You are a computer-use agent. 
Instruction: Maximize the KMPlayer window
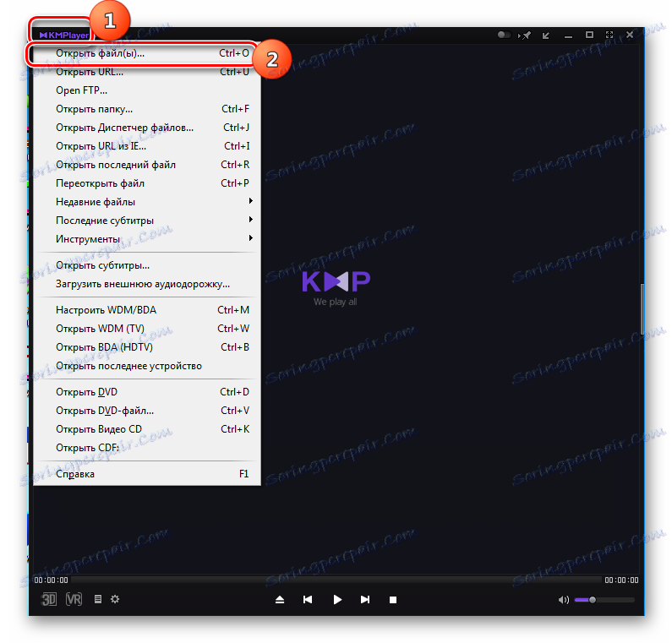(590, 35)
